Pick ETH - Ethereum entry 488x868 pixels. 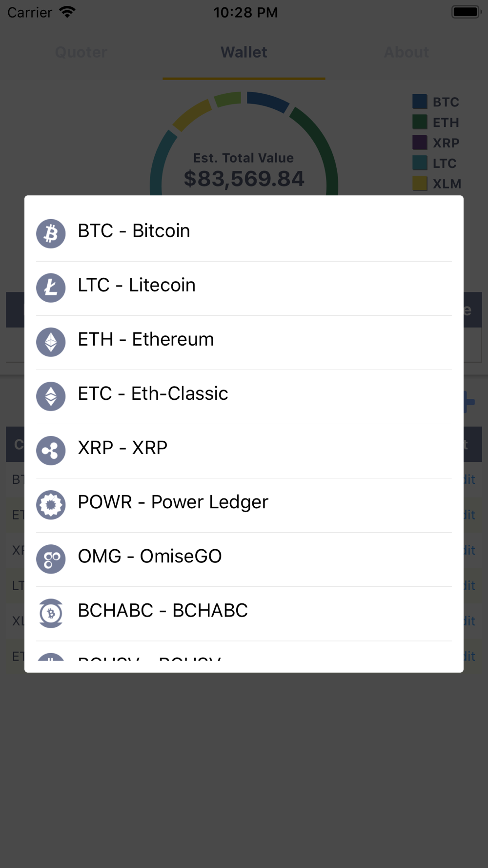(145, 339)
